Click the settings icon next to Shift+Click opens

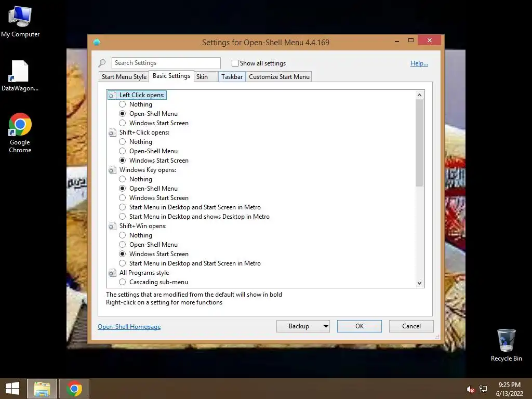click(x=112, y=132)
